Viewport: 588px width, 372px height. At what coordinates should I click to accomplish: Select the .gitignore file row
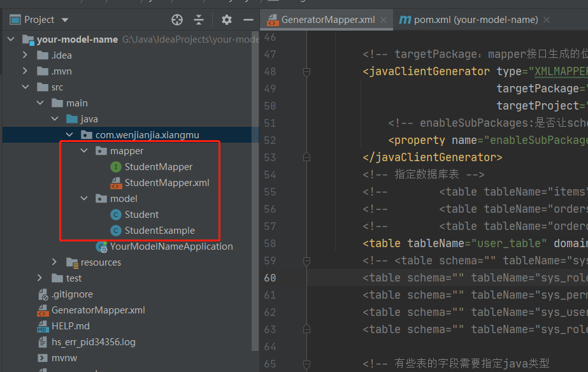pos(131,294)
